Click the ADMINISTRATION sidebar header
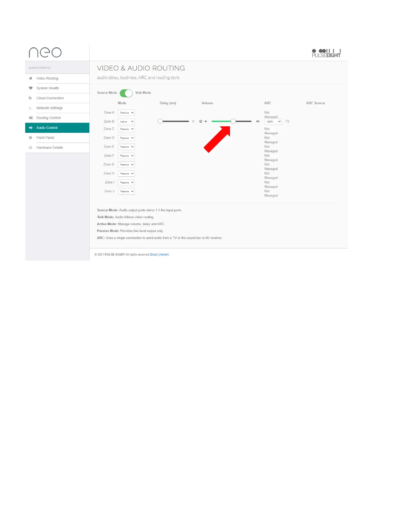 tap(40, 68)
